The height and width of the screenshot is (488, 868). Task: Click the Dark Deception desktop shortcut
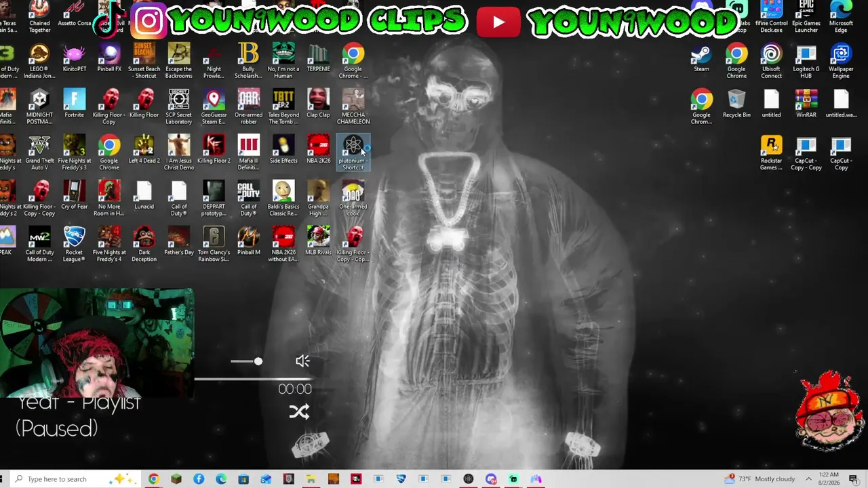pos(144,245)
